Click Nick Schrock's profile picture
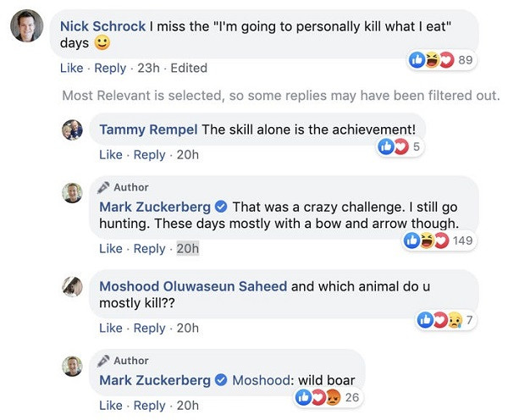This screenshot has height=420, width=508. [26, 27]
